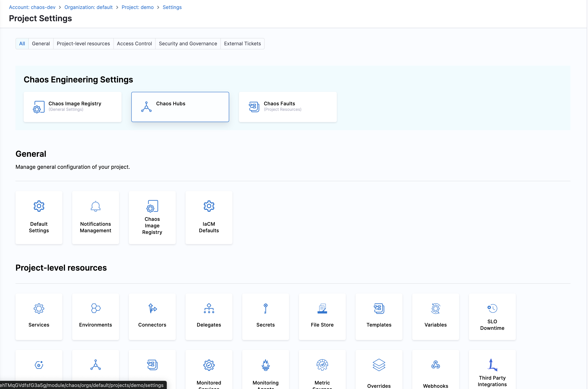Open the File Store tile
Viewport: 588px width, 389px height.
322,317
